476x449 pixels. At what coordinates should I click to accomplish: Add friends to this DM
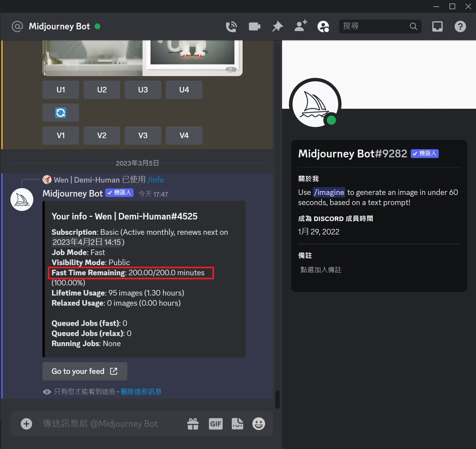click(x=301, y=26)
